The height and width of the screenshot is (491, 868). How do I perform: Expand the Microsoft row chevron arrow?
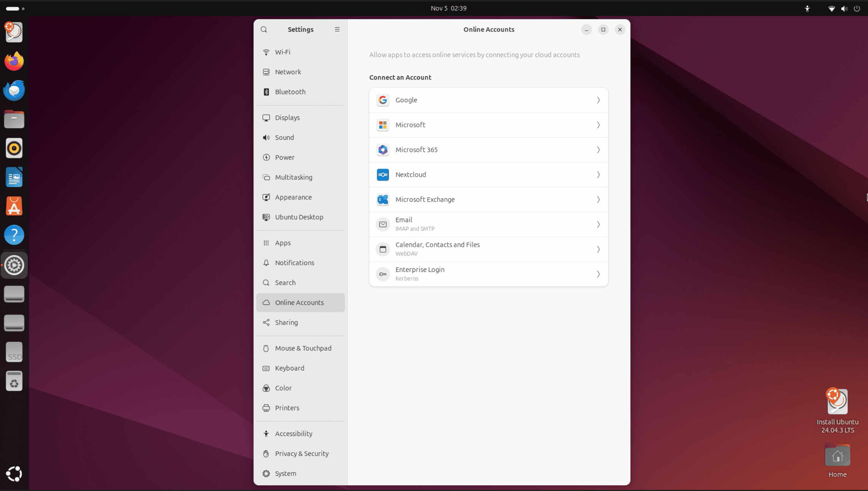pos(598,125)
